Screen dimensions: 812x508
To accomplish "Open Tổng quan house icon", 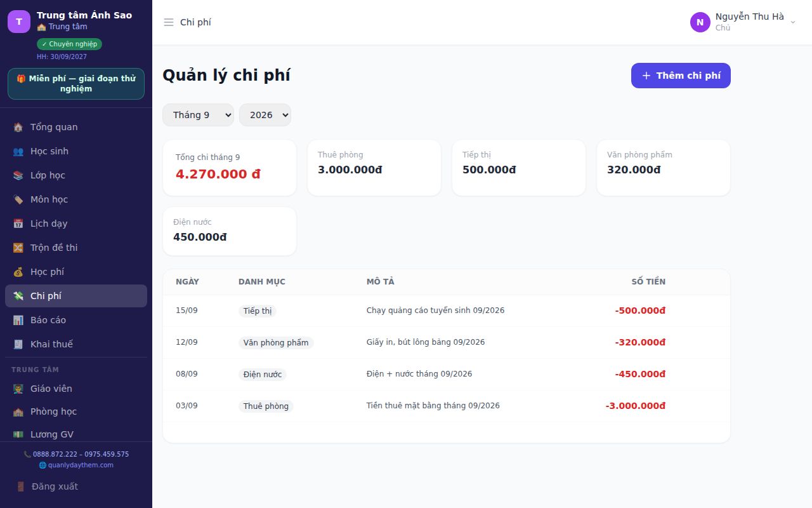I will point(18,127).
